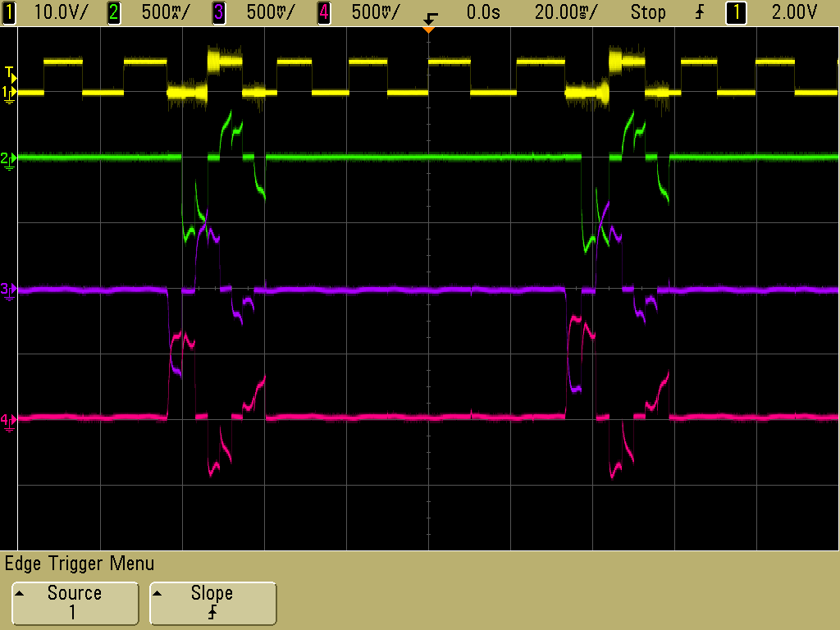Click the green channel 2 indicator
Image resolution: width=840 pixels, height=630 pixels.
(114, 12)
